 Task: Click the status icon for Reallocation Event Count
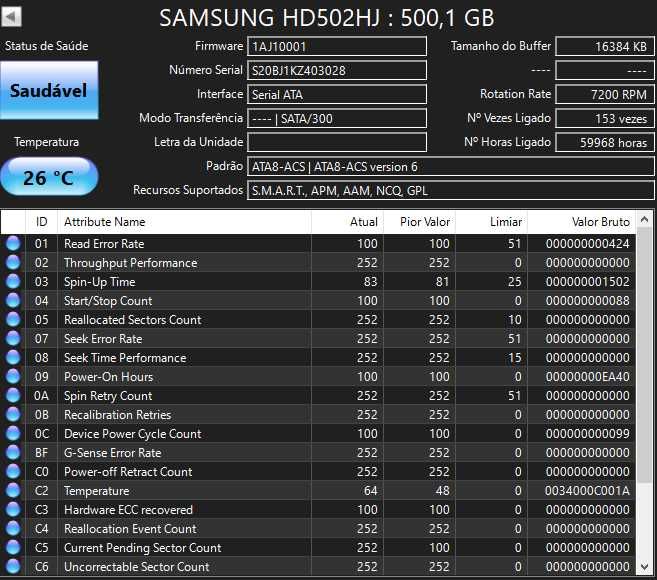coord(13,528)
